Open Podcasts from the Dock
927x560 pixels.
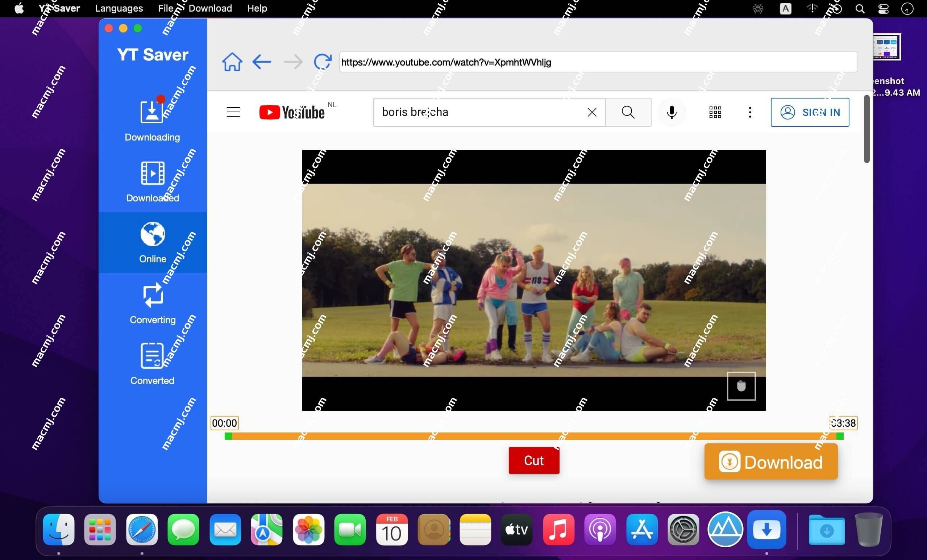point(600,530)
